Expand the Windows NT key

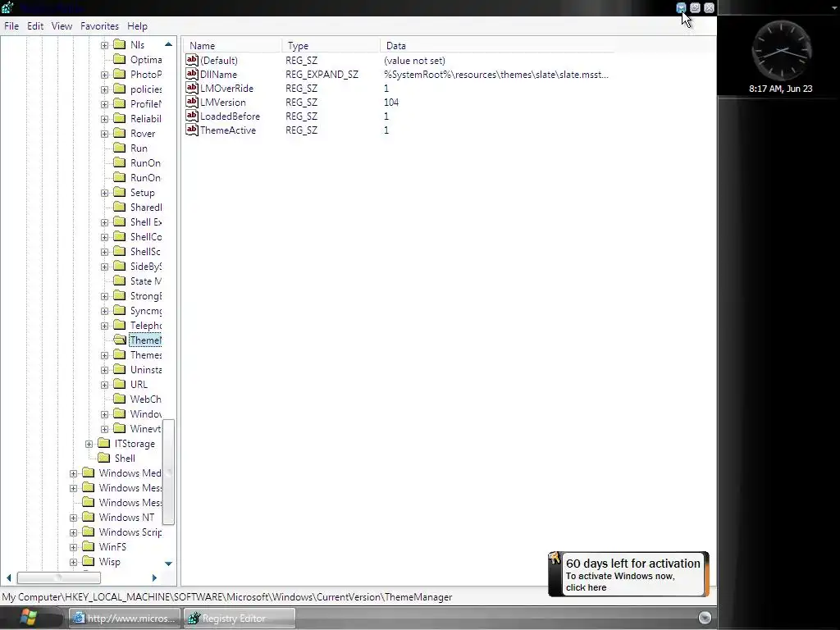click(73, 518)
